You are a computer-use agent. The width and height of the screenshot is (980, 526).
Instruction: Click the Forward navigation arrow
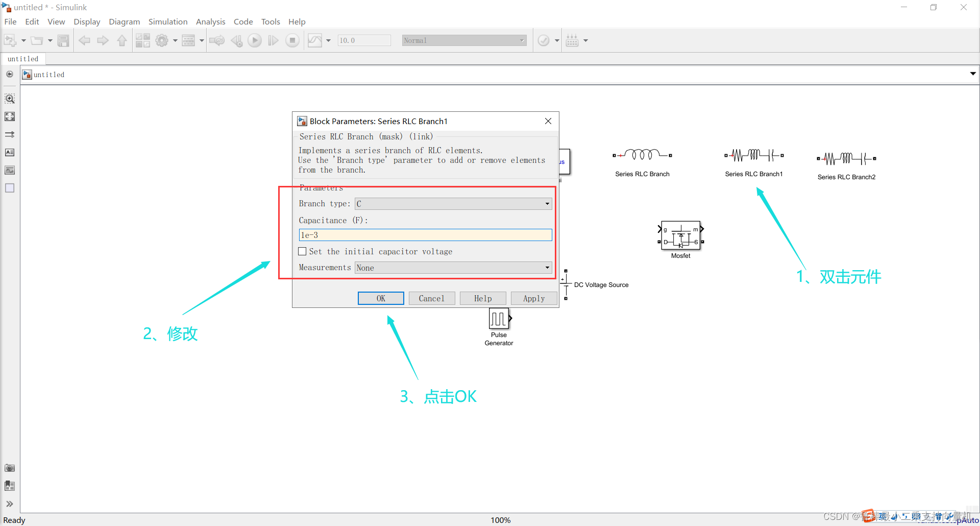103,40
